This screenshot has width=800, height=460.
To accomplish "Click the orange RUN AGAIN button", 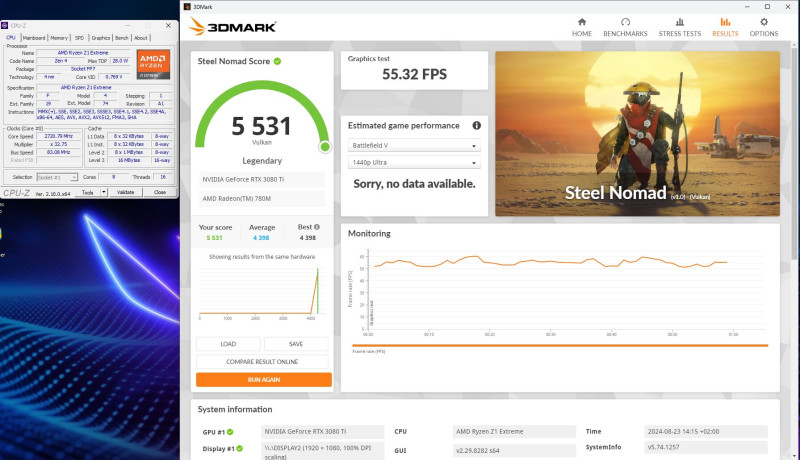I will point(264,379).
